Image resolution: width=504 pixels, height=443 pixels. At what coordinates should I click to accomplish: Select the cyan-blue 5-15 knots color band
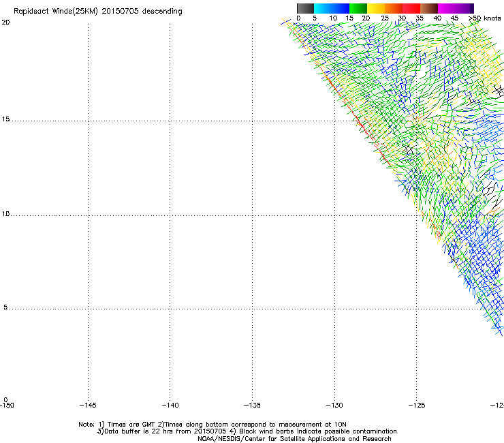(332, 8)
